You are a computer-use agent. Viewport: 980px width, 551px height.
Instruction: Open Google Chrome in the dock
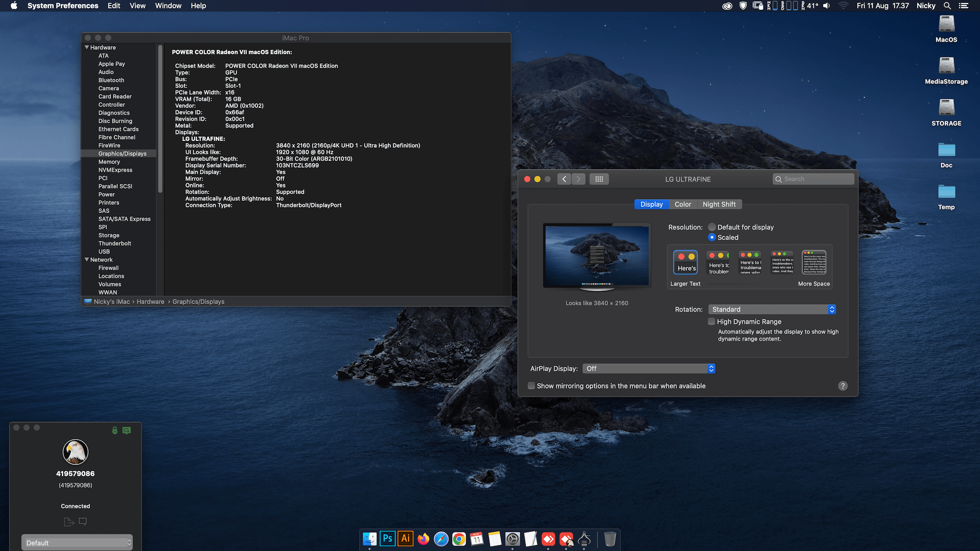coord(459,539)
